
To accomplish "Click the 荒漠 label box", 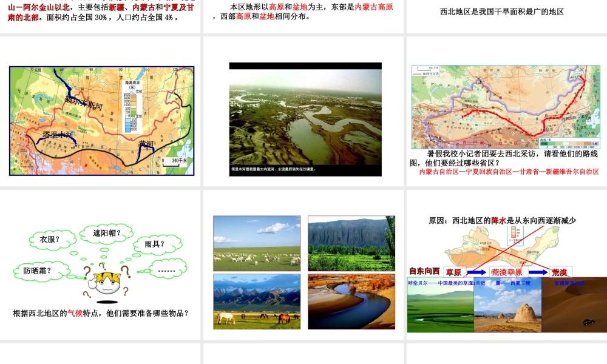I will [560, 272].
